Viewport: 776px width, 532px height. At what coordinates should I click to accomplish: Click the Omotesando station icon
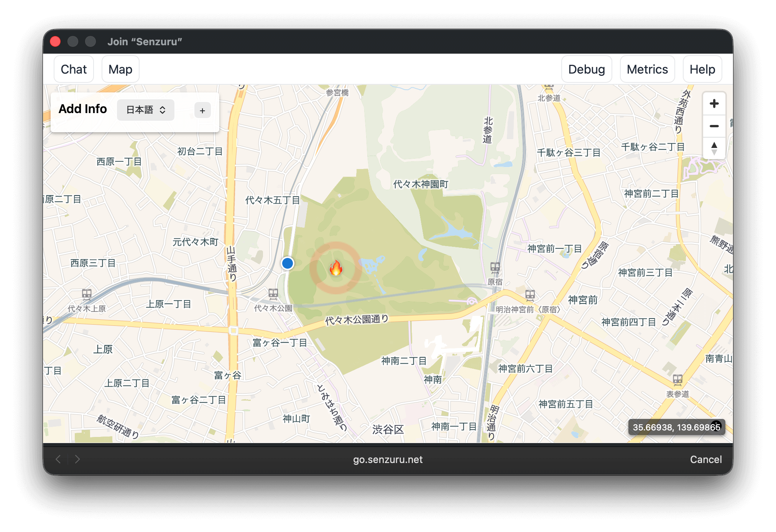677,380
